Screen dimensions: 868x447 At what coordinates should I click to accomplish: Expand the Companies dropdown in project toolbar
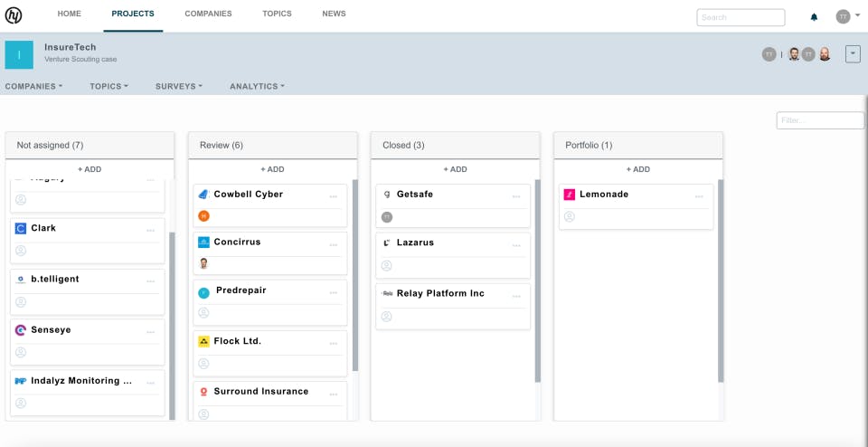tap(33, 87)
